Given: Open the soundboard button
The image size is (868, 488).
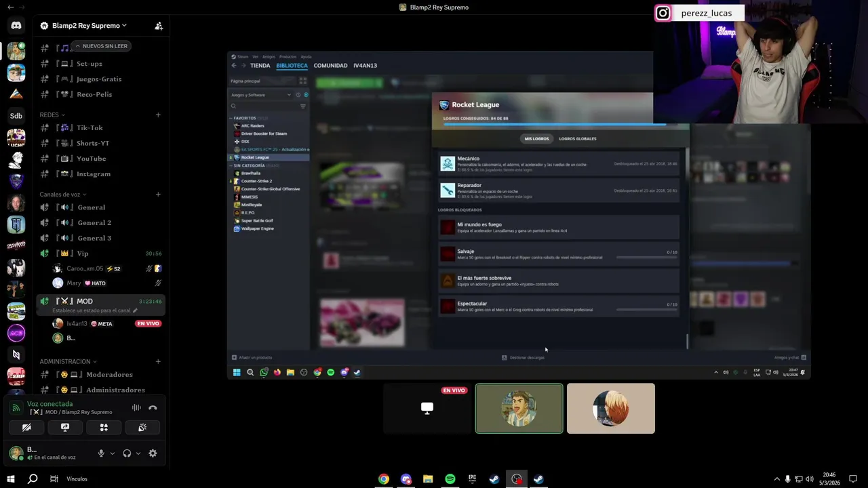Looking at the screenshot, I should pyautogui.click(x=142, y=428).
